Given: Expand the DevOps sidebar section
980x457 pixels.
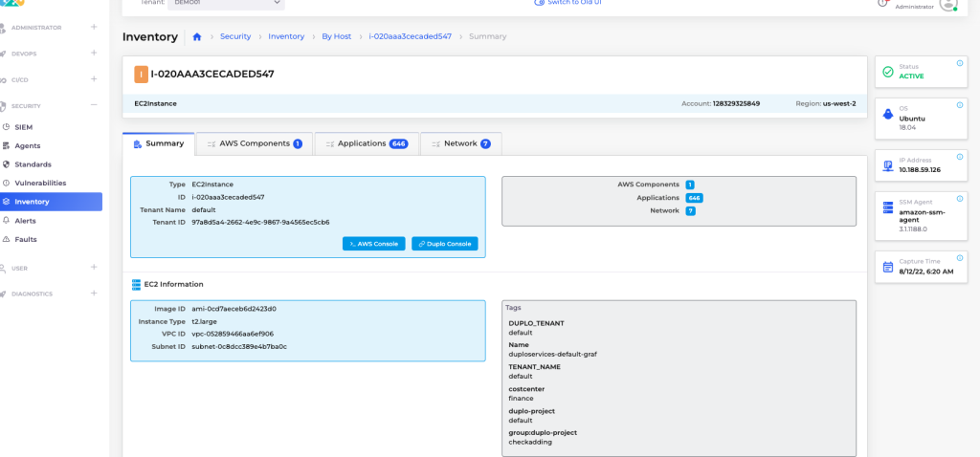Looking at the screenshot, I should [x=94, y=54].
